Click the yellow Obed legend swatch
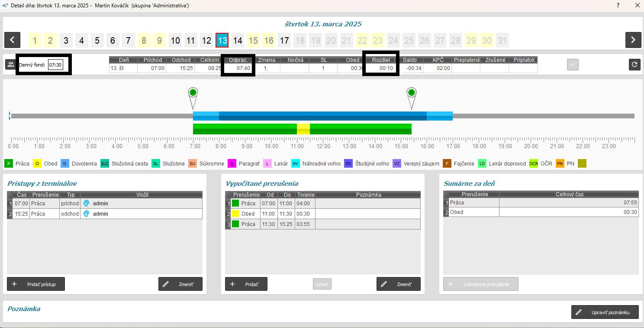 pyautogui.click(x=37, y=164)
